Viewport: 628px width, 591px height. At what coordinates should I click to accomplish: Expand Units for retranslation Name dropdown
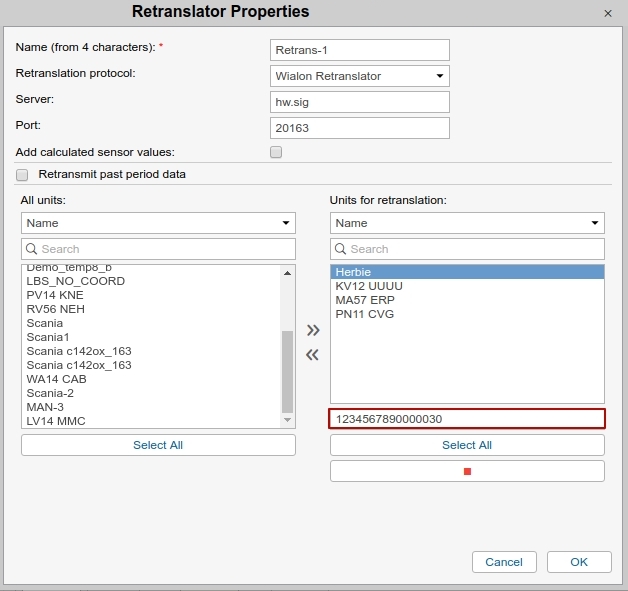tap(467, 223)
